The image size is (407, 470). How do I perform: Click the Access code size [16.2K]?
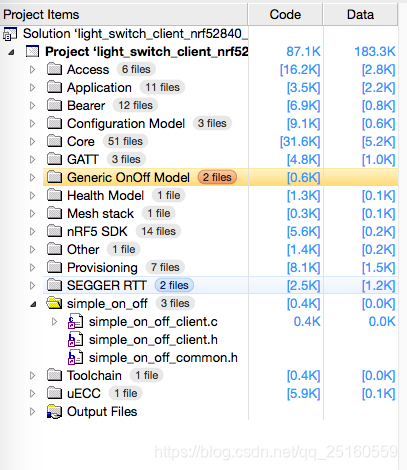click(300, 70)
